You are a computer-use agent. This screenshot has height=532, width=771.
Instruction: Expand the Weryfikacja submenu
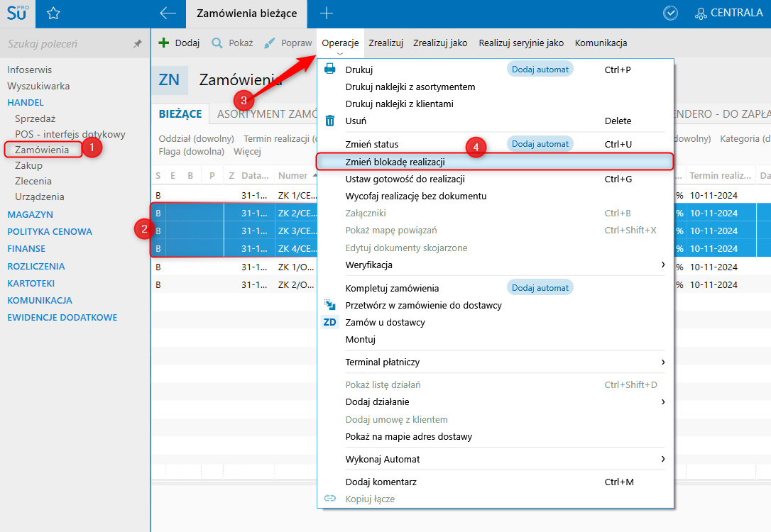[x=662, y=265]
